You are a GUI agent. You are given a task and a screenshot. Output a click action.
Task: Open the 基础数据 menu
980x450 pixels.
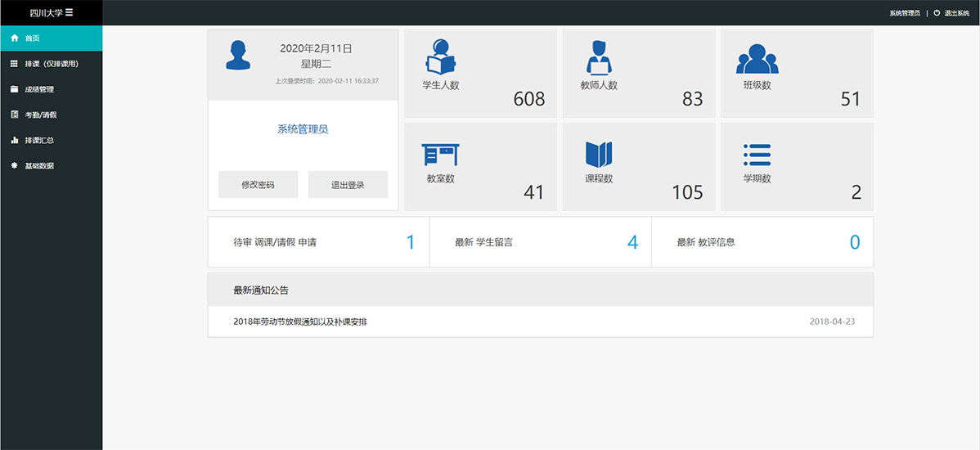pos(52,166)
